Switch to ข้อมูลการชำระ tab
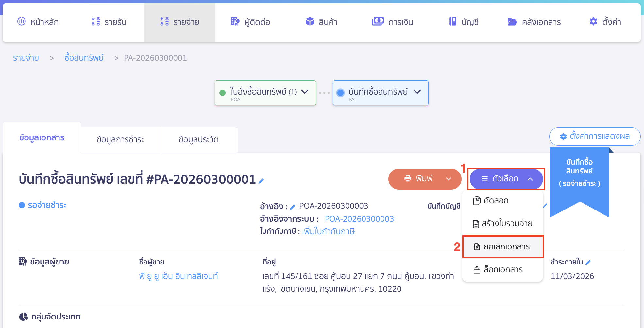Image resolution: width=644 pixels, height=328 pixels. pyautogui.click(x=120, y=140)
